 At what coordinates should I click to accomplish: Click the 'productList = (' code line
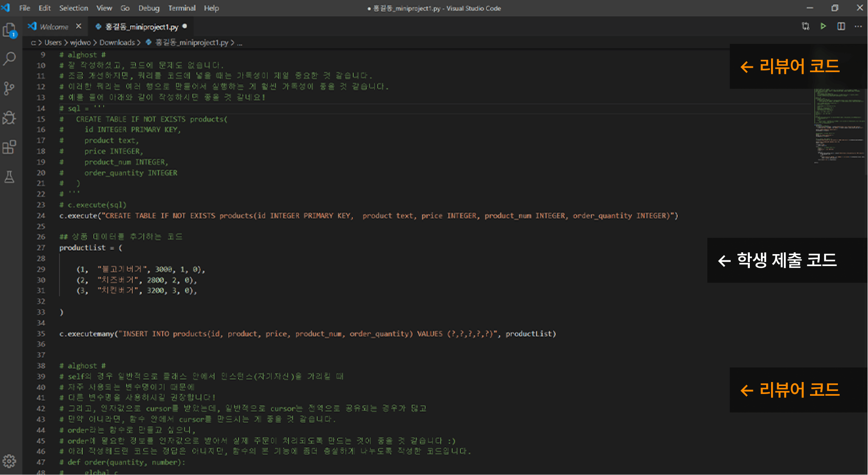(x=91, y=247)
